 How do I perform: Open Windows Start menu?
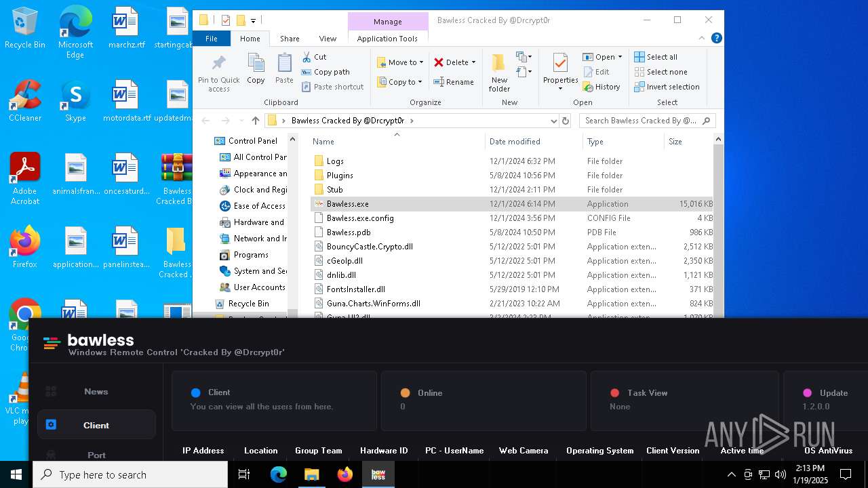(16, 474)
